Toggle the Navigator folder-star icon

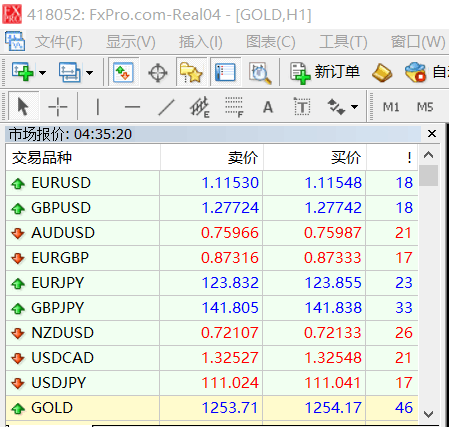(x=191, y=72)
